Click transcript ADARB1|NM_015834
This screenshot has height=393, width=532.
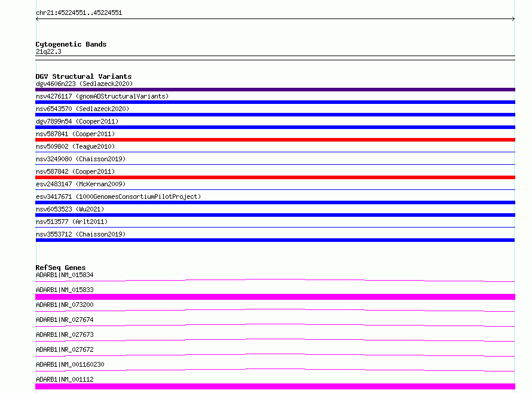65,275
